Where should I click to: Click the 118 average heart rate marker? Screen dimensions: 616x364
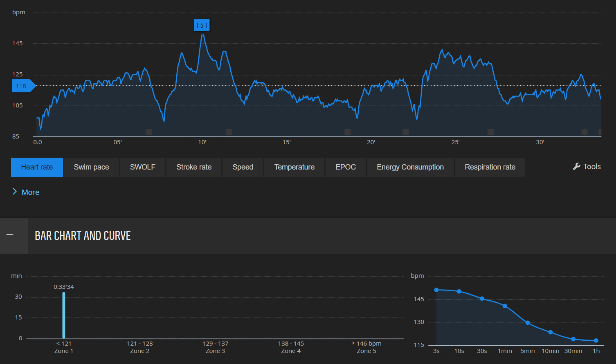[x=22, y=86]
